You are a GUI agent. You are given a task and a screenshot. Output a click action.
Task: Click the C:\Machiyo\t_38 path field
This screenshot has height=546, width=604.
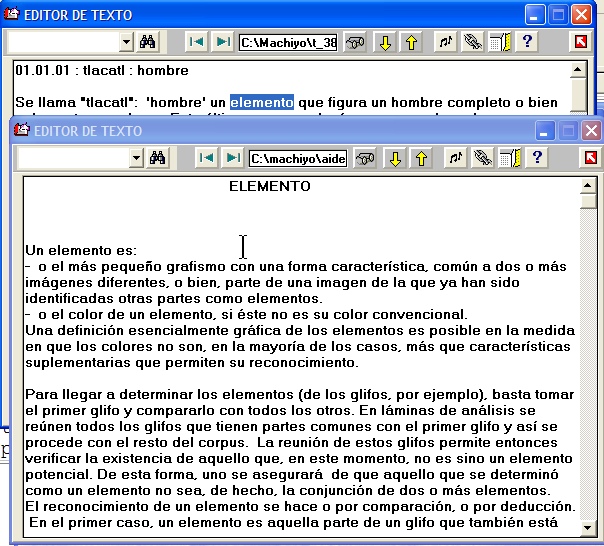tap(288, 42)
